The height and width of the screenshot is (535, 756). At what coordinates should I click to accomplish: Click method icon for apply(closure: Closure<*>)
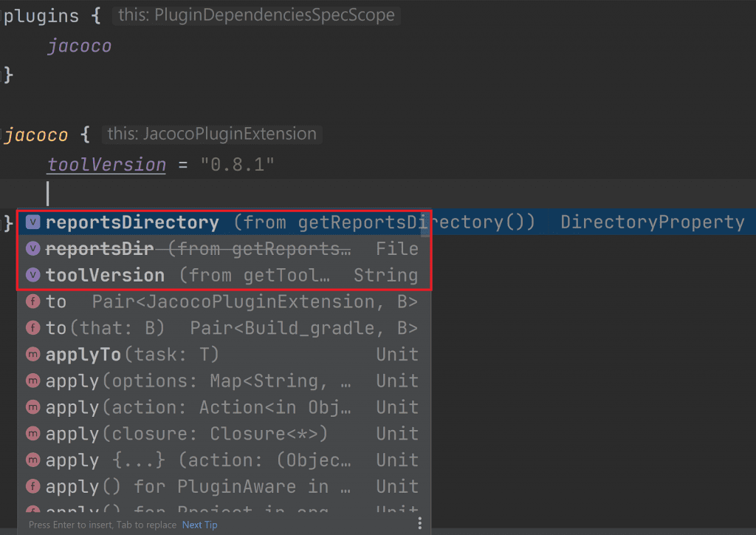click(x=32, y=434)
